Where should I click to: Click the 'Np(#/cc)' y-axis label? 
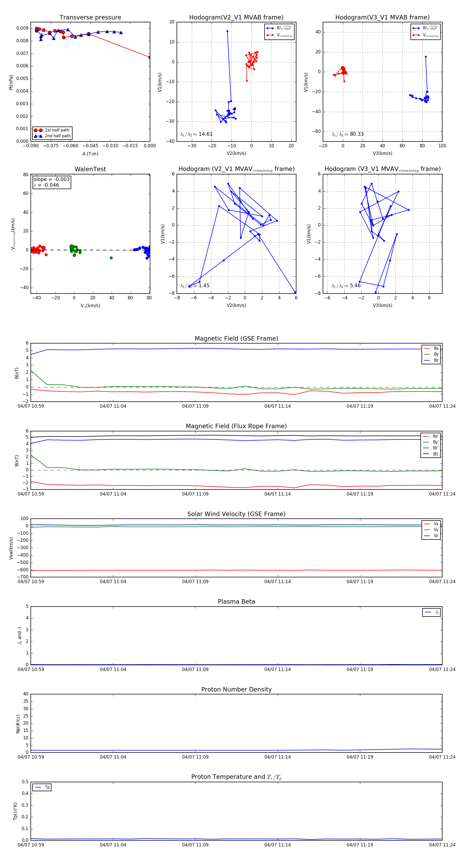click(x=18, y=724)
